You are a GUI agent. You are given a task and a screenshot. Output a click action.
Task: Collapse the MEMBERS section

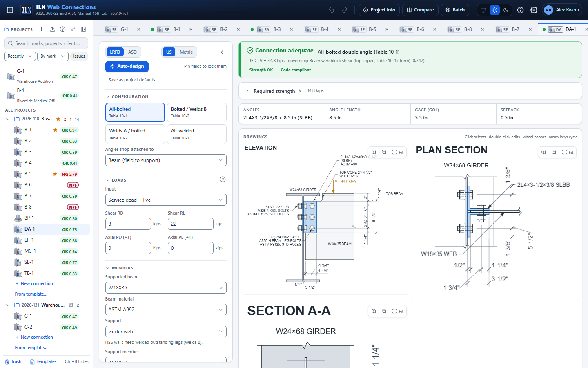coord(108,268)
